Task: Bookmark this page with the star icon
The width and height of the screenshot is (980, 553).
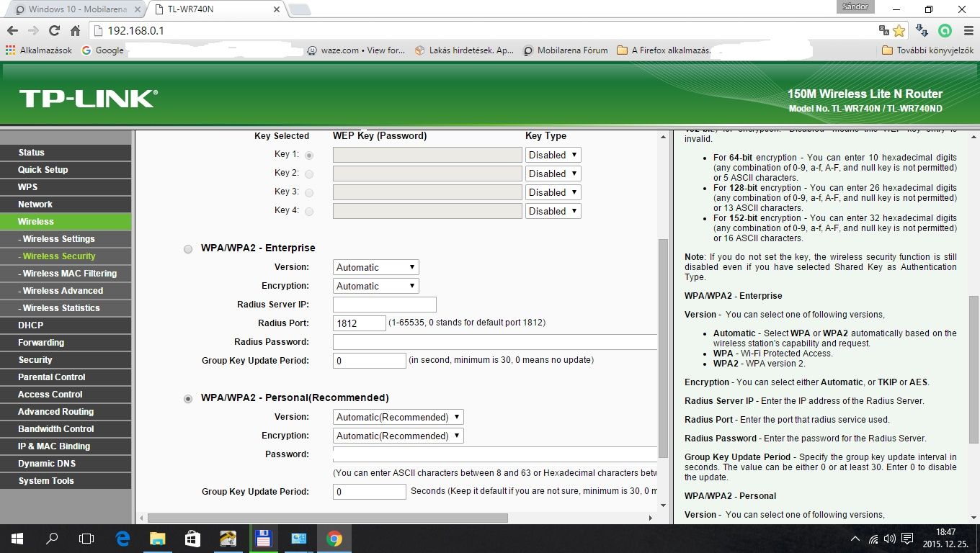Action: (x=899, y=31)
